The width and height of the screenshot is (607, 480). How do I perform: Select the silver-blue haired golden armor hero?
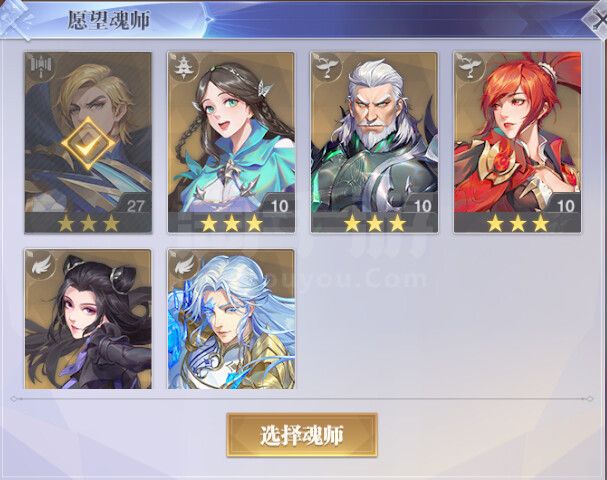(231, 319)
